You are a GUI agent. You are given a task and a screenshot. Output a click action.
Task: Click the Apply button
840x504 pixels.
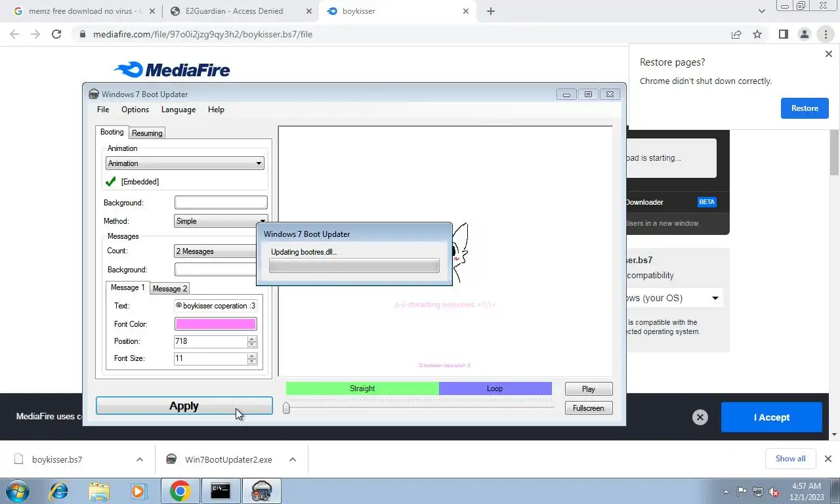[184, 406]
